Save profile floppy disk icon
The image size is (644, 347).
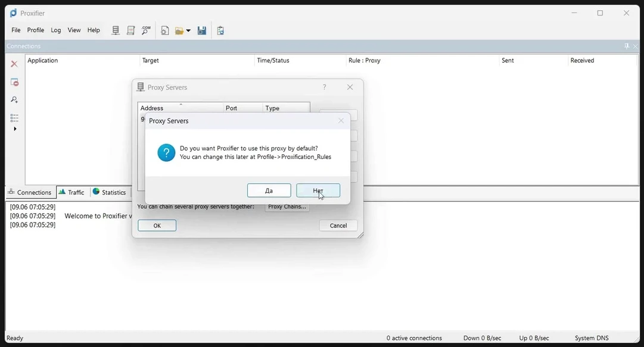click(202, 31)
